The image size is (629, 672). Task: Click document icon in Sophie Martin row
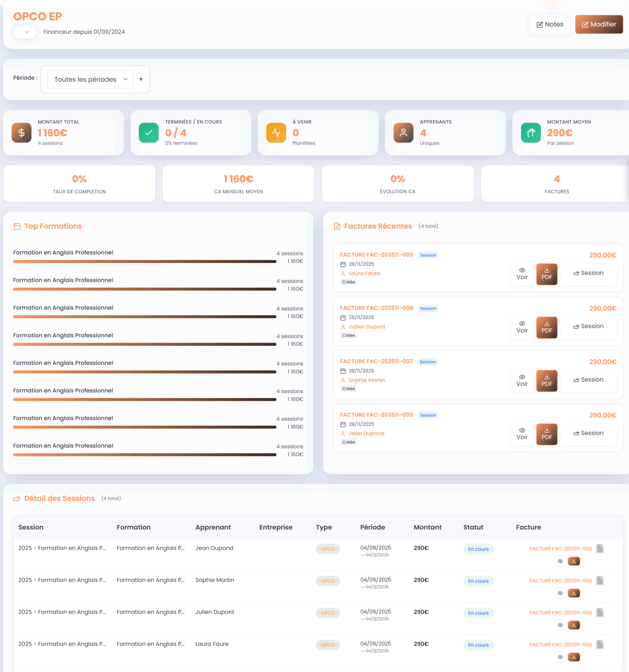[600, 580]
